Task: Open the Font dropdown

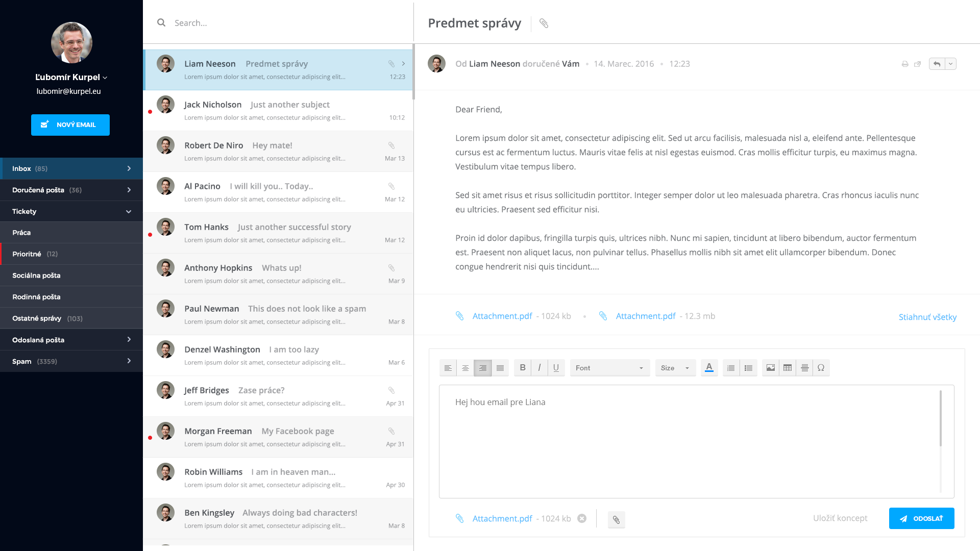Action: pyautogui.click(x=609, y=368)
